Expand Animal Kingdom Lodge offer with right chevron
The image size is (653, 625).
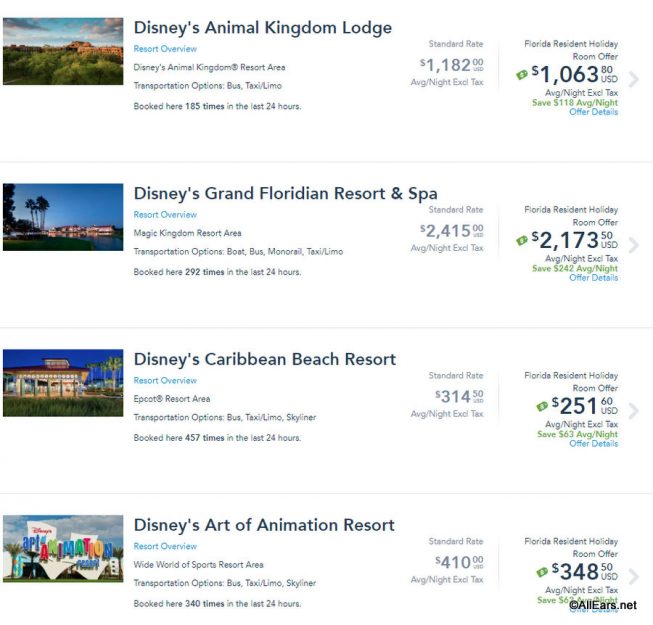[x=633, y=79]
